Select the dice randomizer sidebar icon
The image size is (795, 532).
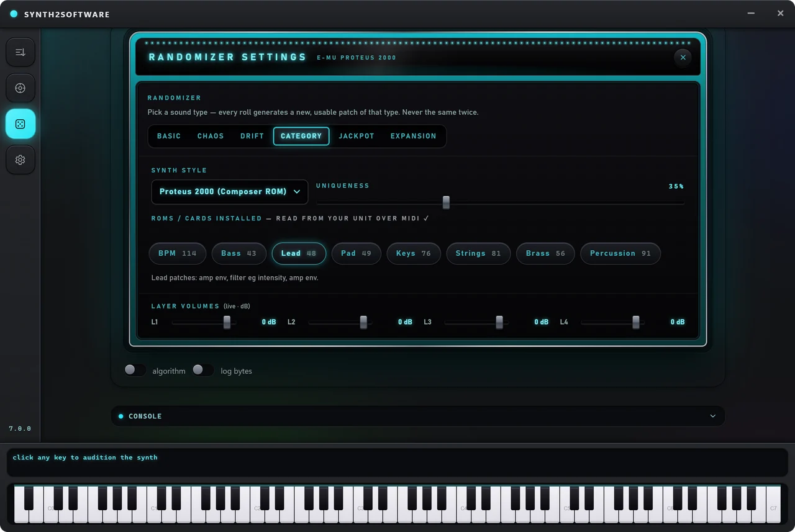point(20,124)
